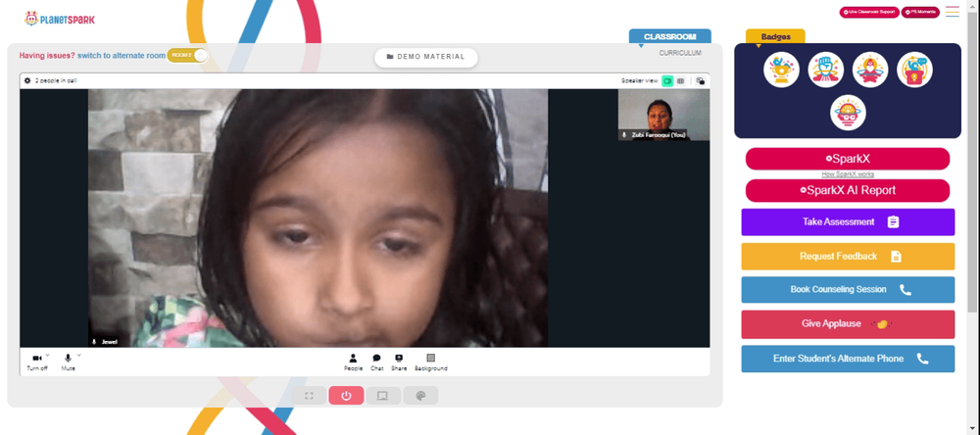Viewport: 980px width, 435px height.
Task: Enter fullscreen mode for the classroom
Action: (x=309, y=396)
